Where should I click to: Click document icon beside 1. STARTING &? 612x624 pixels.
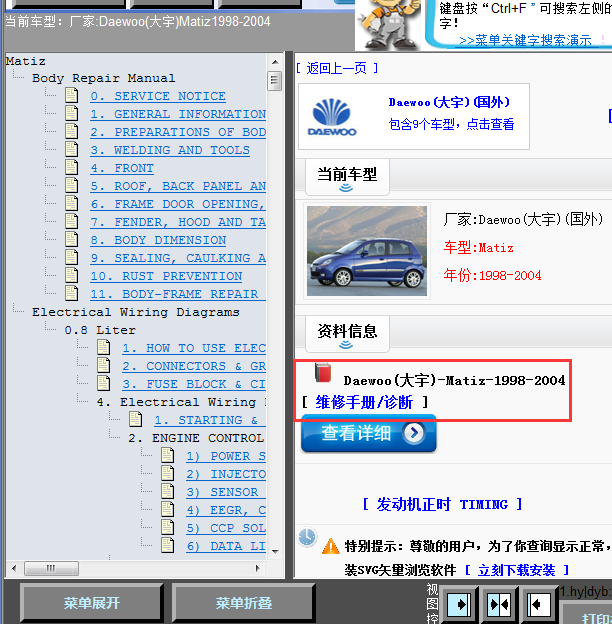[x=136, y=419]
